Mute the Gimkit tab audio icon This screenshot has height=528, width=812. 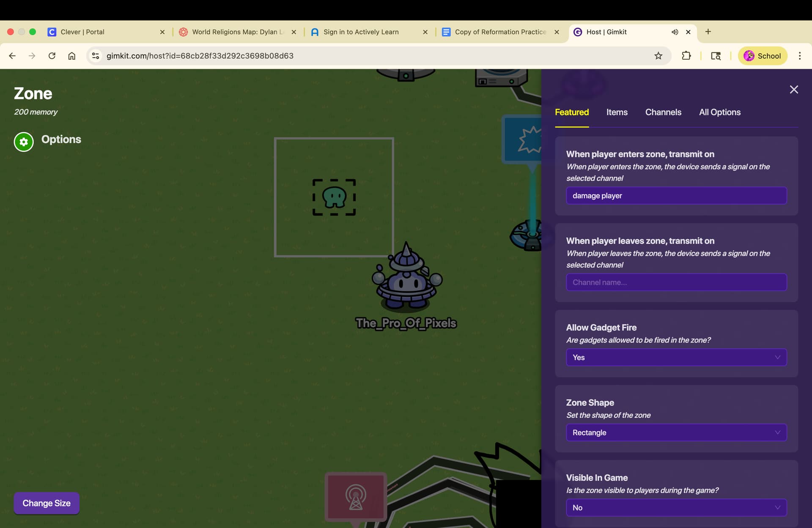point(675,32)
